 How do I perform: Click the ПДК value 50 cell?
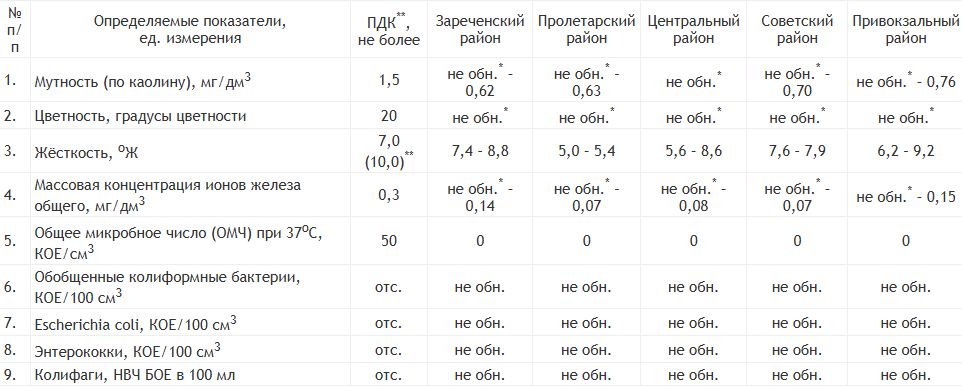tap(389, 240)
